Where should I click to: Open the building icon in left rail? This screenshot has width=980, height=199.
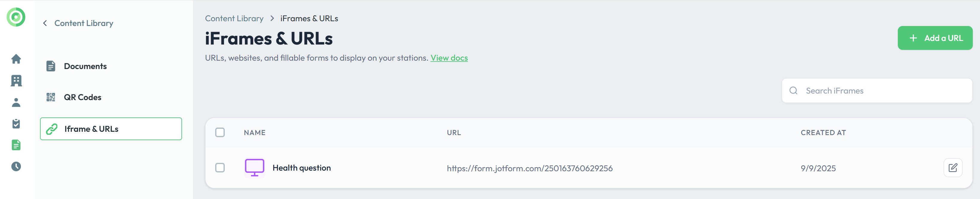click(16, 81)
